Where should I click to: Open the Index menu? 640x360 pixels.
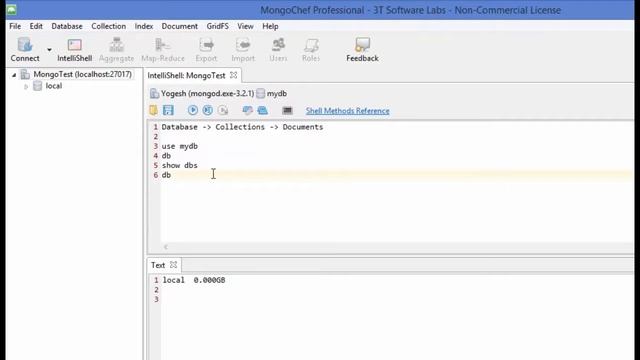pos(144,26)
